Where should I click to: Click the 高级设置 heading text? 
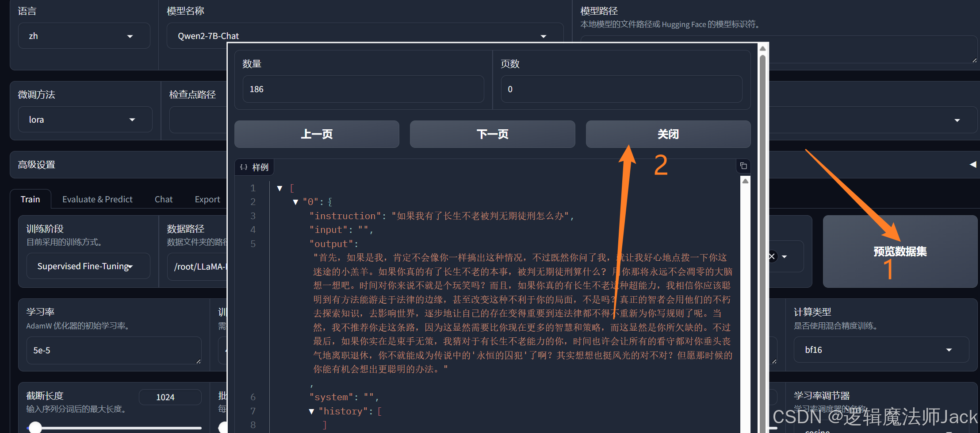(x=37, y=165)
